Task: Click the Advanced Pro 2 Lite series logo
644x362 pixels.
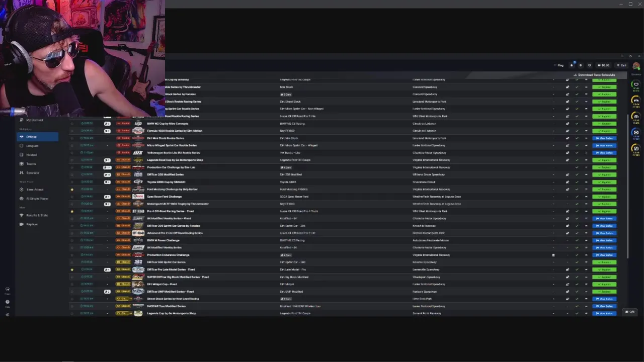Action: pyautogui.click(x=138, y=233)
